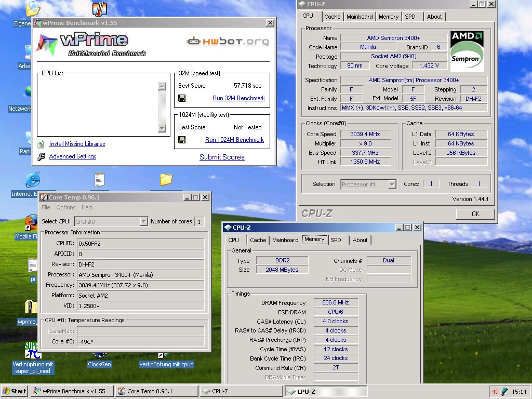Viewport: 532px width, 399px height.
Task: Switch to Mainboard tab in lower CPU-Z window
Action: click(285, 240)
